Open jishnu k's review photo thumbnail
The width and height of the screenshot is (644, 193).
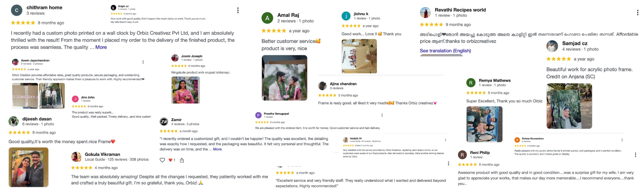point(359,56)
